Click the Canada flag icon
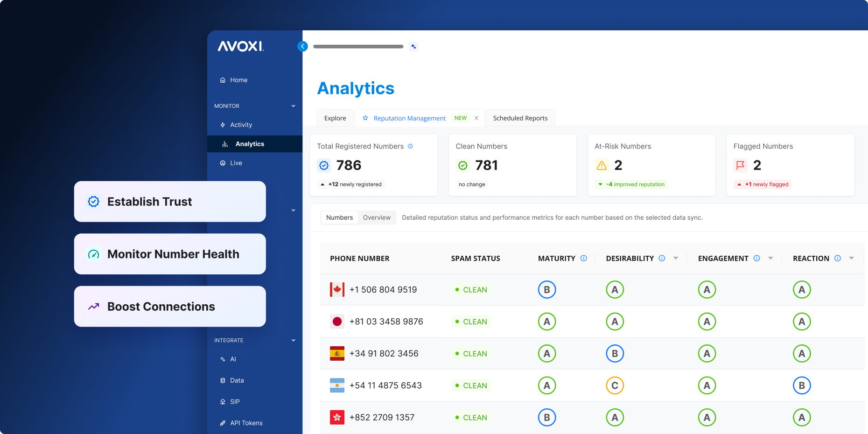 pyautogui.click(x=337, y=290)
